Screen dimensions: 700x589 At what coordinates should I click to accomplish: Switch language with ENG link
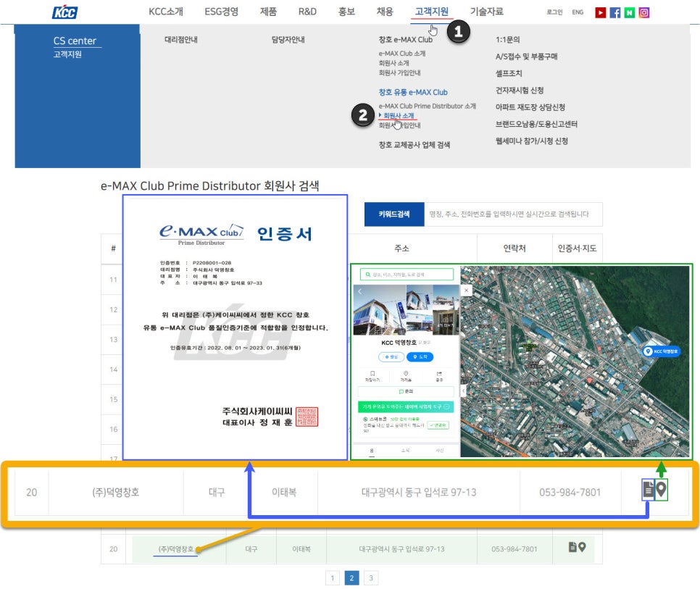[x=578, y=12]
